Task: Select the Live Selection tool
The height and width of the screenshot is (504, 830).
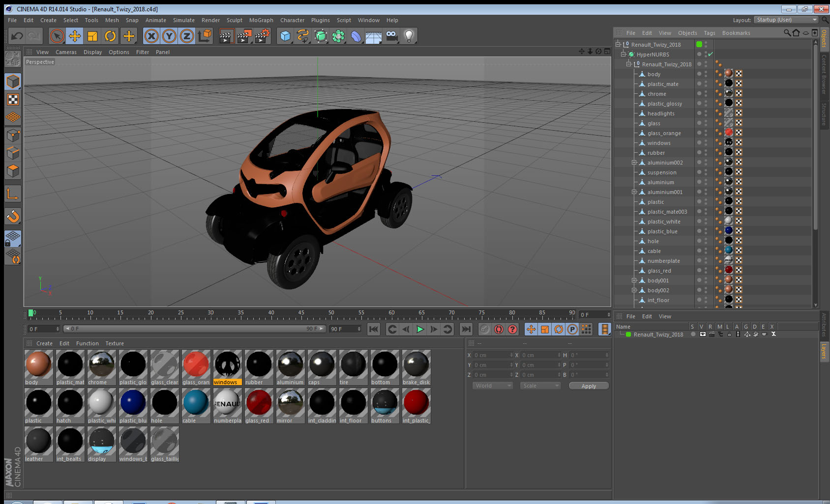Action: pos(57,36)
